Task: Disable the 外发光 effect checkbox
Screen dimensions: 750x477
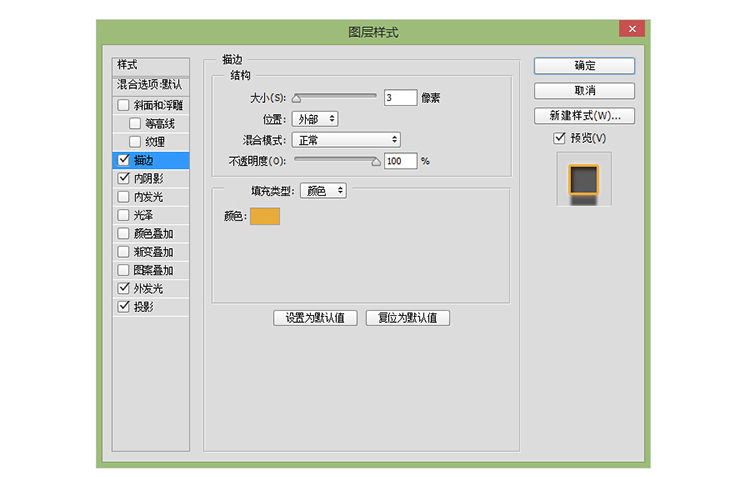Action: coord(123,289)
